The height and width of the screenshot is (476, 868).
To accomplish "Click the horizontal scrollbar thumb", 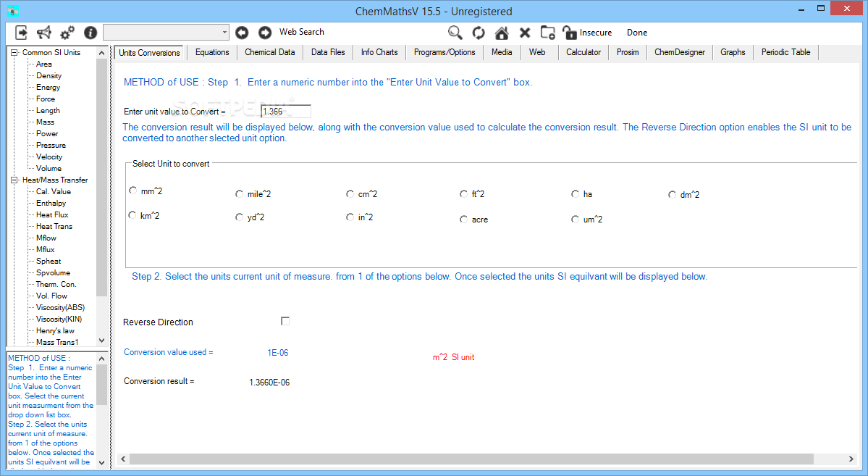I will [x=471, y=459].
